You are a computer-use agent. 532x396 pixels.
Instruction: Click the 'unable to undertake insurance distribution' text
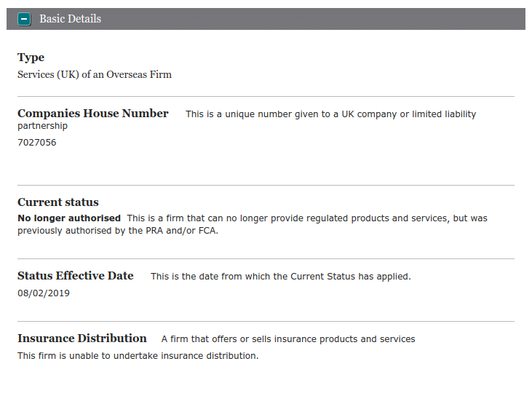138,356
